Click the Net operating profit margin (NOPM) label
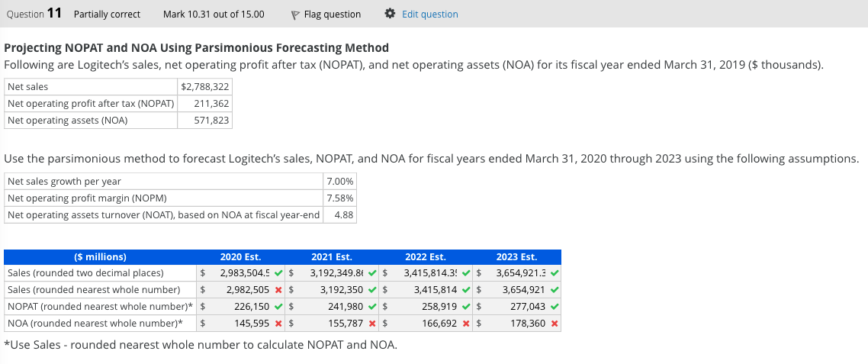 tap(87, 198)
